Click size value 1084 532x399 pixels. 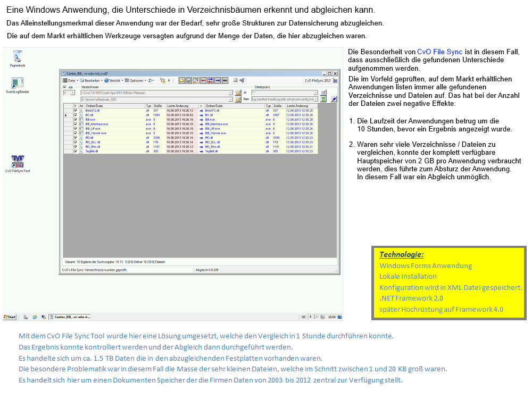pyautogui.click(x=156, y=115)
